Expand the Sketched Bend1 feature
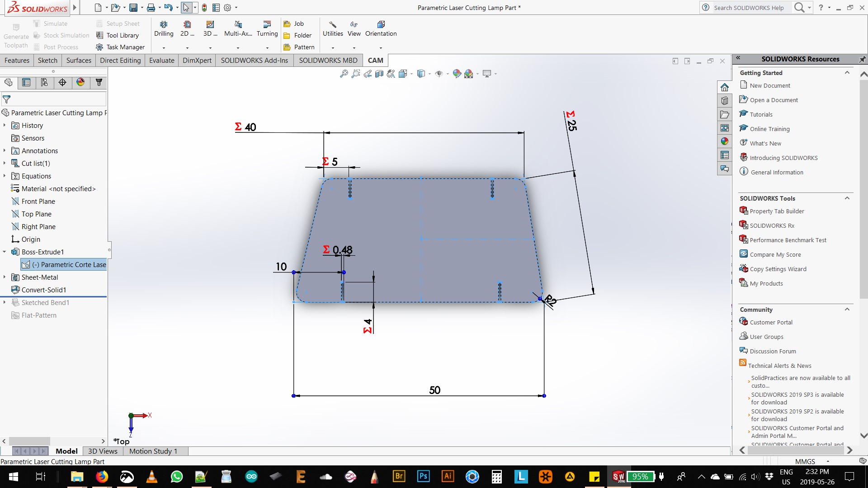This screenshot has height=488, width=868. pyautogui.click(x=5, y=302)
